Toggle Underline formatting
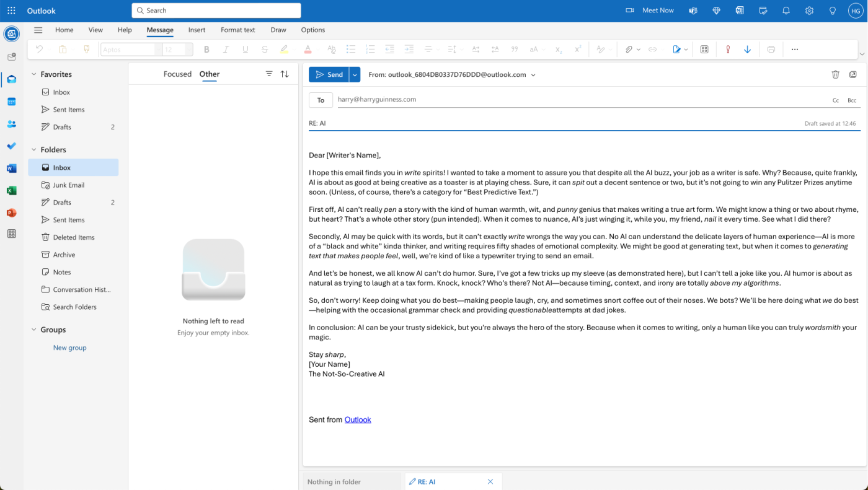The width and height of the screenshot is (868, 490). (246, 50)
